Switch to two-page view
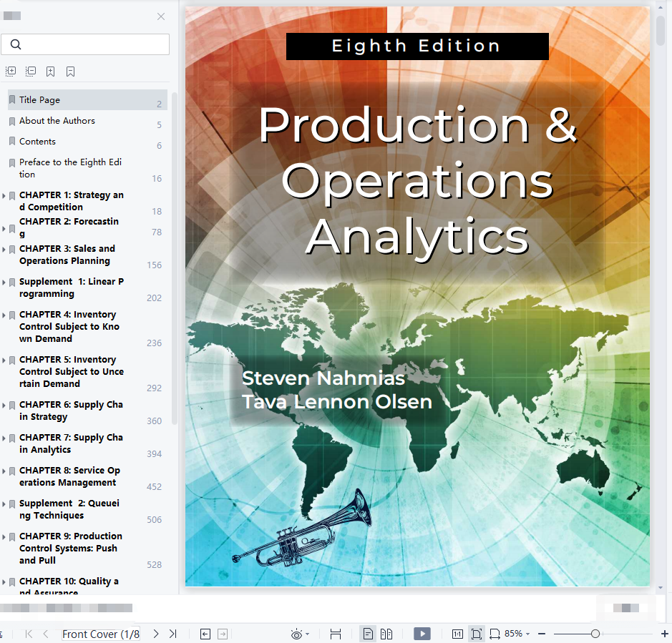 386,634
